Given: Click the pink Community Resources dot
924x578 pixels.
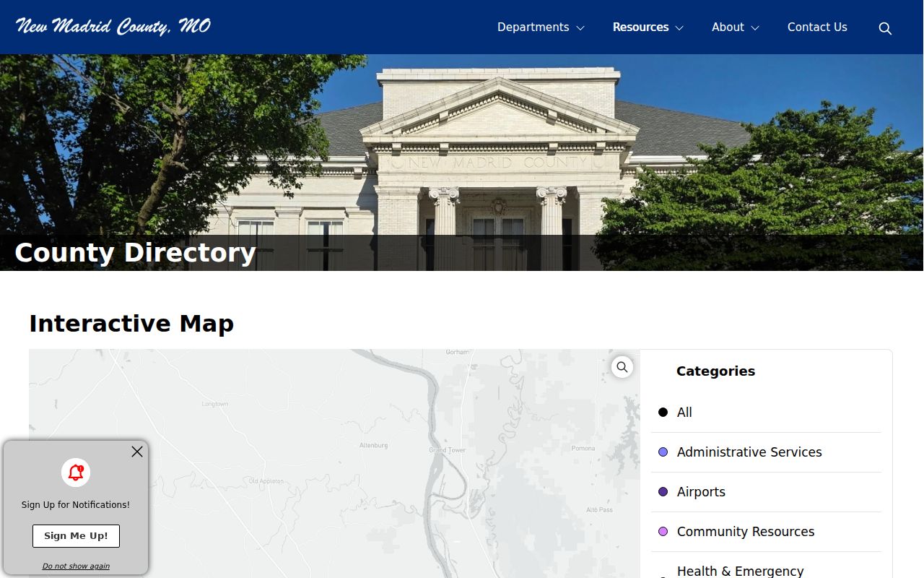Looking at the screenshot, I should [x=663, y=532].
